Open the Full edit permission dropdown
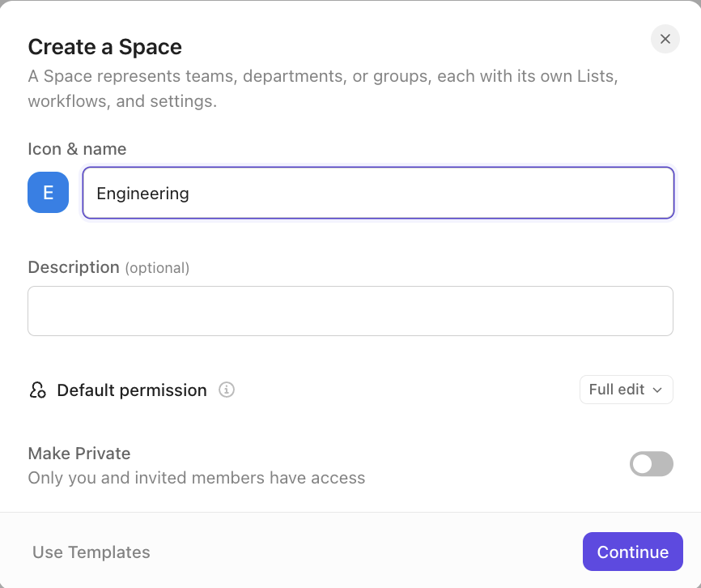The height and width of the screenshot is (588, 701). 627,390
